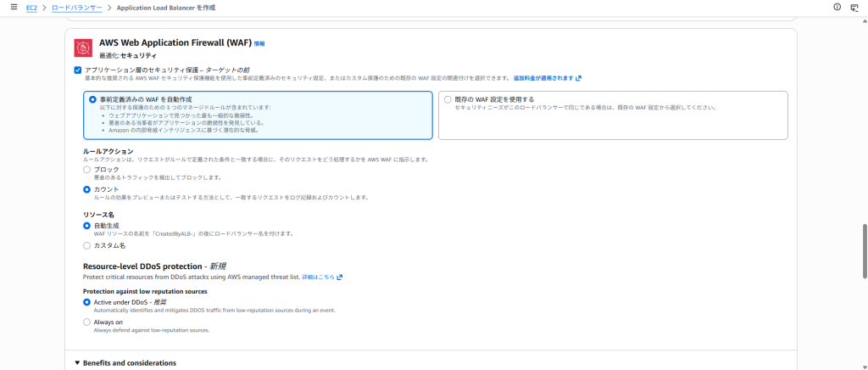Click the page vertical scrollbar thumb

click(x=865, y=250)
